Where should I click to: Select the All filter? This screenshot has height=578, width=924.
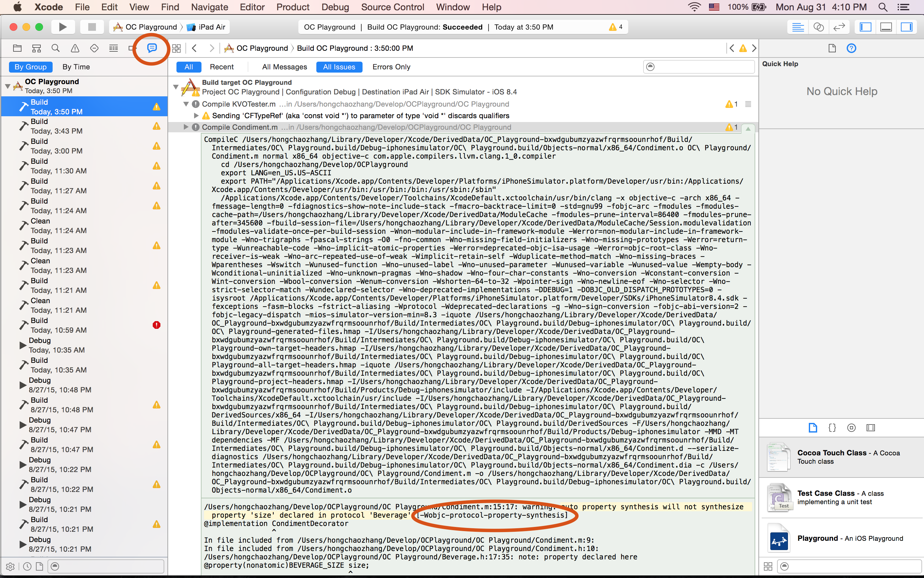tap(189, 67)
